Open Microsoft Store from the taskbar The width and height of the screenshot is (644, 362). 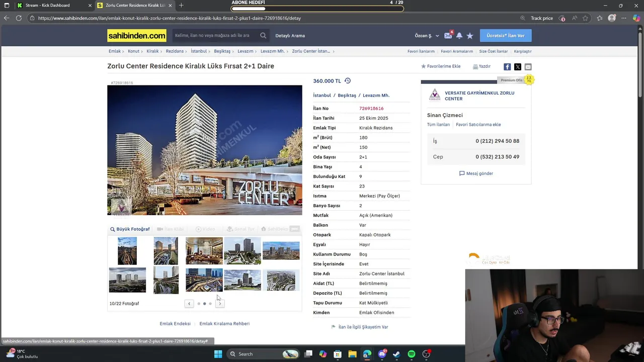[x=338, y=354]
